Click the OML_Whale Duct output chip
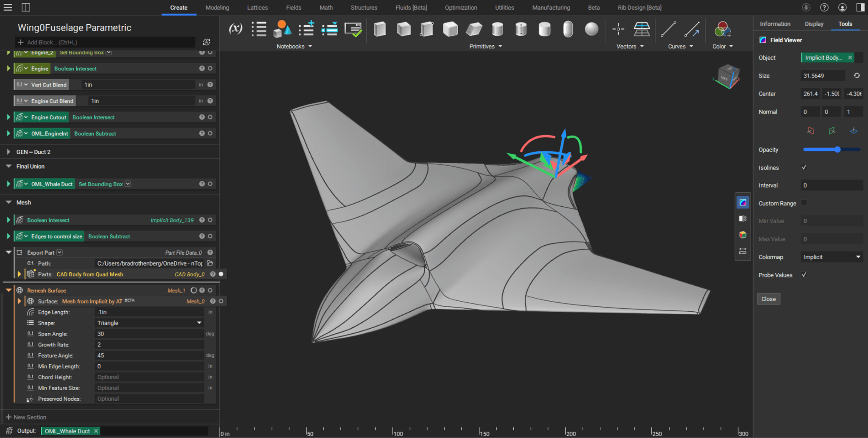 point(68,431)
